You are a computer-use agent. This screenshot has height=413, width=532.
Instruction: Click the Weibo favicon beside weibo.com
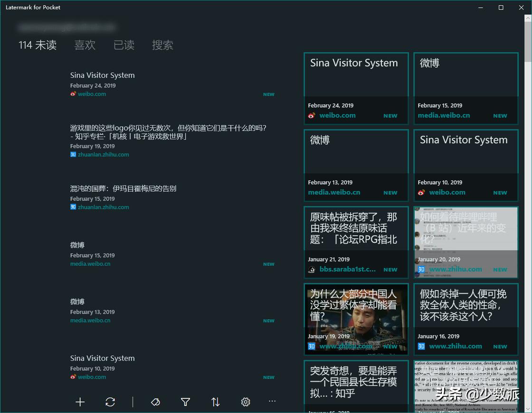(x=73, y=94)
